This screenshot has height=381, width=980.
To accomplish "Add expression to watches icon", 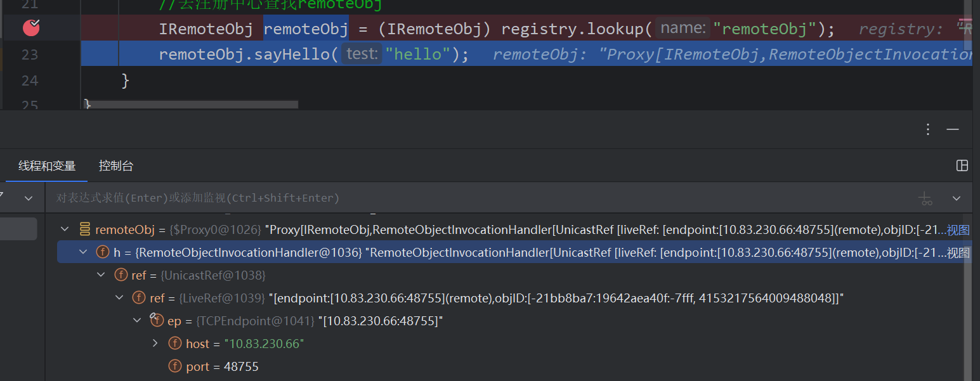I will pos(926,198).
